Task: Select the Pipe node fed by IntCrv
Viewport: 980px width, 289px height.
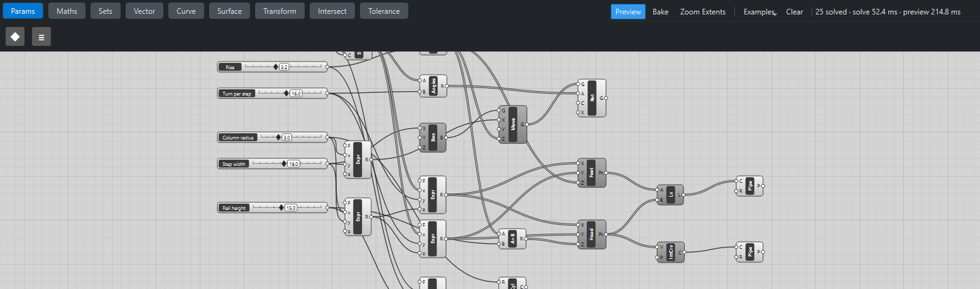Action: pyautogui.click(x=750, y=252)
